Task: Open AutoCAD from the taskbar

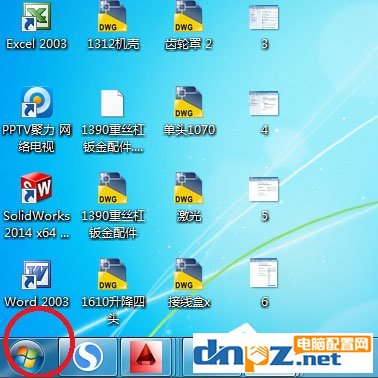Action: pyautogui.click(x=145, y=358)
